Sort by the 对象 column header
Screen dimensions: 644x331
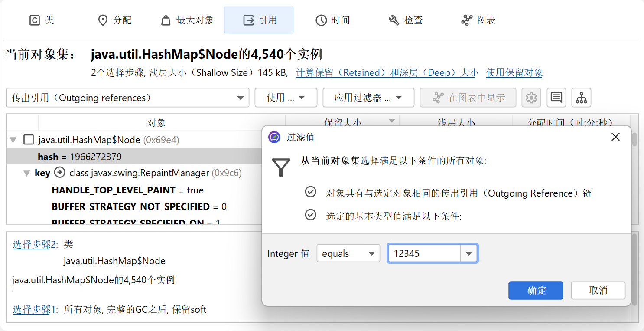coord(156,122)
